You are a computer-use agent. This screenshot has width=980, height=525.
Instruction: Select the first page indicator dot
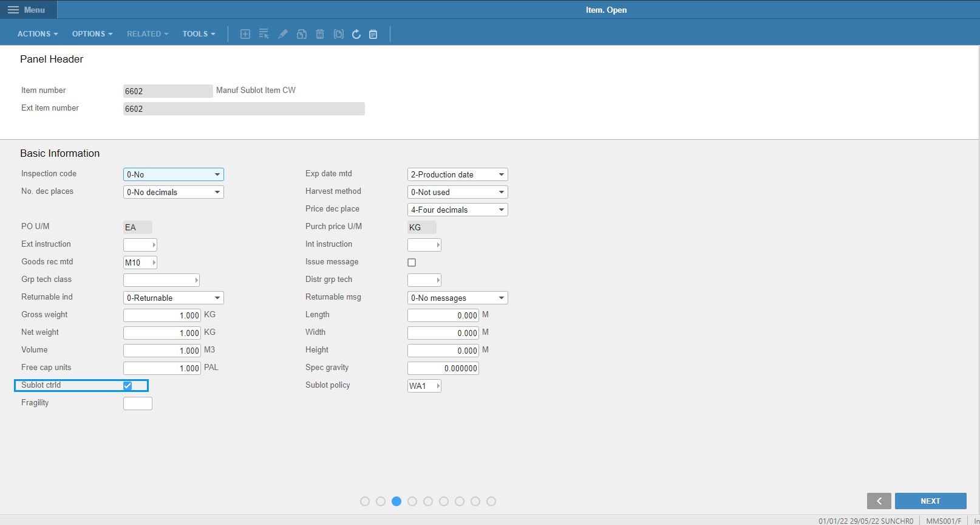click(x=365, y=501)
